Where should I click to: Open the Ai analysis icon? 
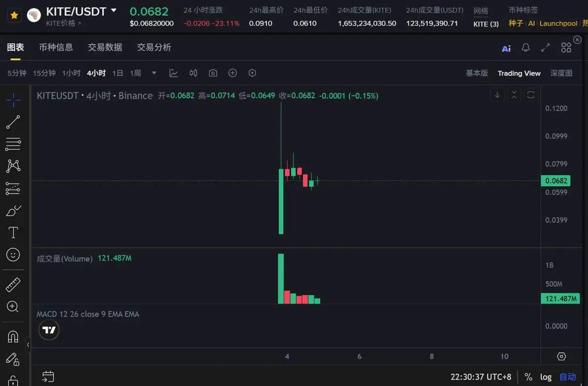[506, 48]
